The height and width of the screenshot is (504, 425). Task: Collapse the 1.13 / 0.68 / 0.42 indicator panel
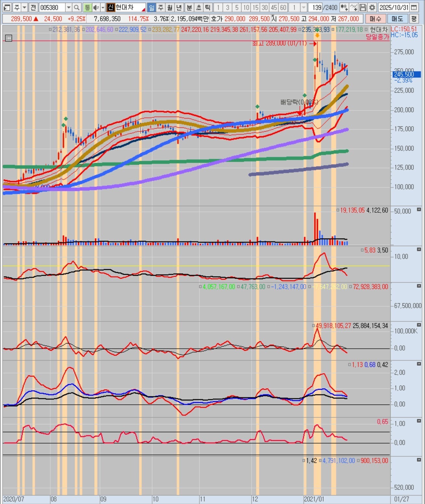[419, 364]
